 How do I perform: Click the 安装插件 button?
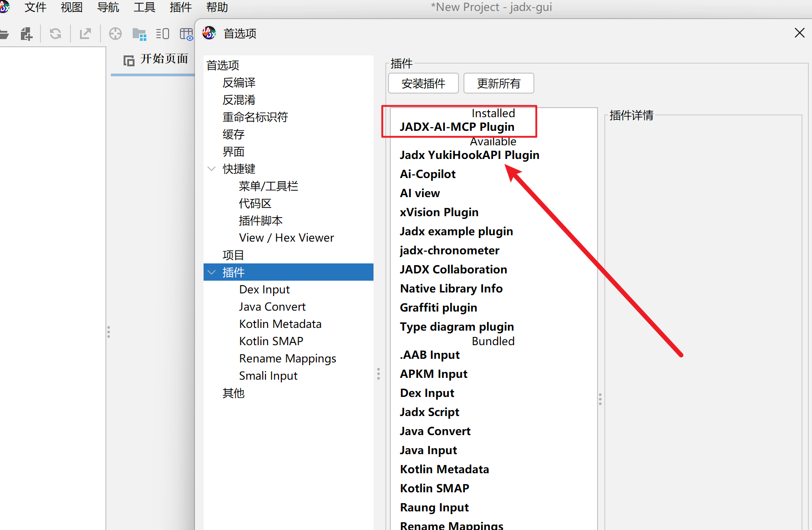click(x=423, y=84)
